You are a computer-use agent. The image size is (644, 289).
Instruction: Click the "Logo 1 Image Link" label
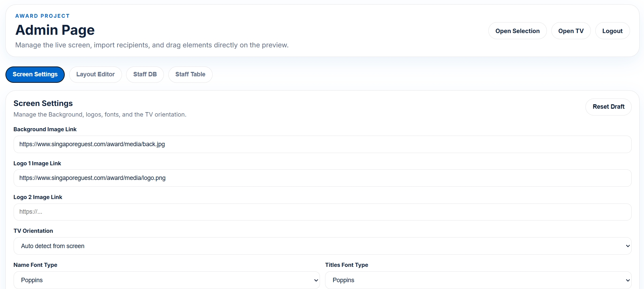(37, 164)
